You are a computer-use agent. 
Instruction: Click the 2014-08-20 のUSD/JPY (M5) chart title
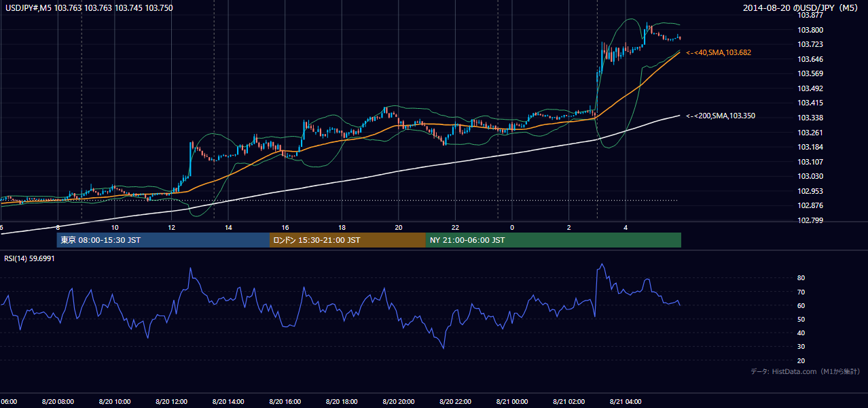point(801,8)
